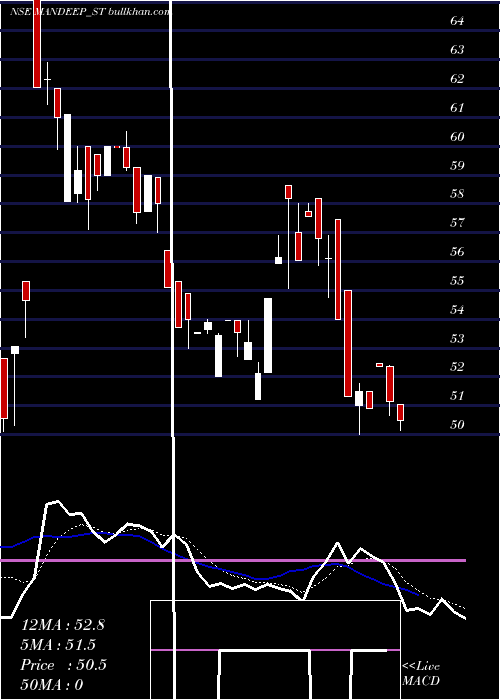This screenshot has width=500, height=700.
Task: Click the 12MA : 52.8 reading
Action: coord(62,625)
